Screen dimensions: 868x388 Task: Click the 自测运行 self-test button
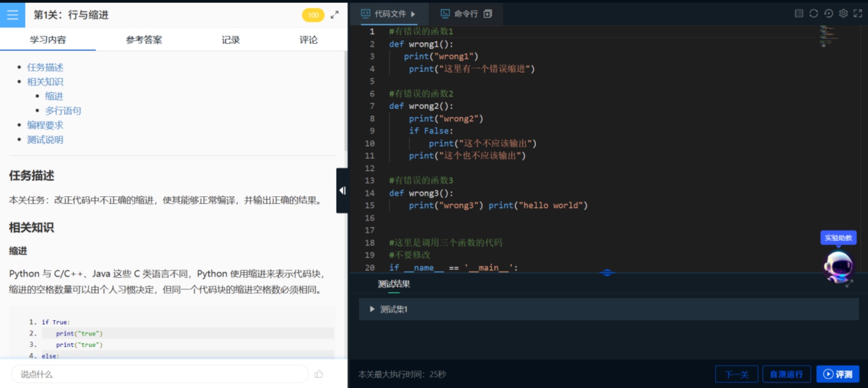coord(786,374)
